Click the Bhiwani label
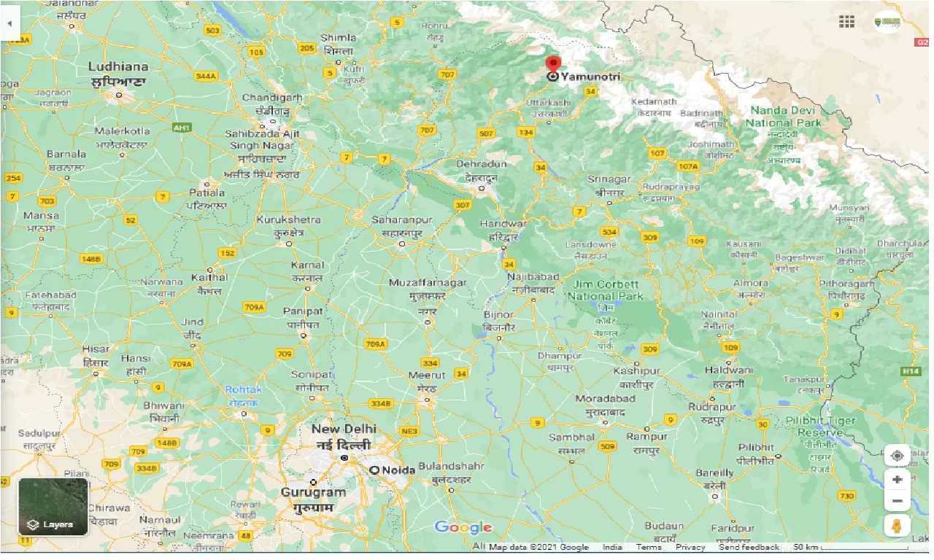The height and width of the screenshot is (560, 934). click(164, 412)
